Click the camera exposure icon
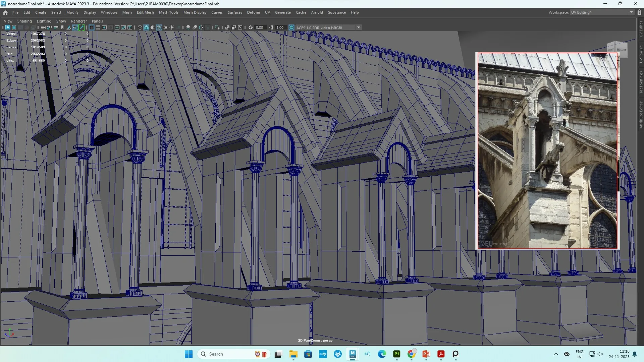This screenshot has height=362, width=644. pos(251,27)
